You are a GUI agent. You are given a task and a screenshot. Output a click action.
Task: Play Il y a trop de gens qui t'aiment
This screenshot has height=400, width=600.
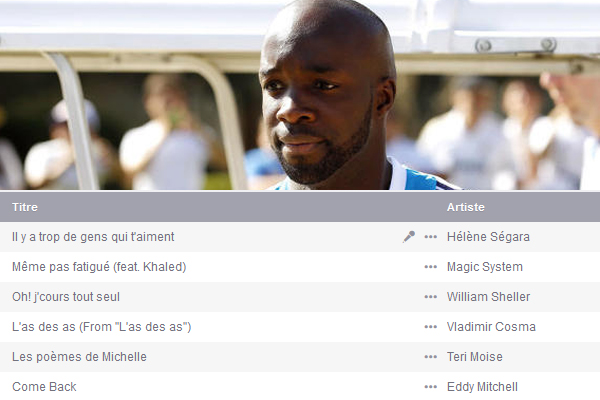tap(93, 237)
